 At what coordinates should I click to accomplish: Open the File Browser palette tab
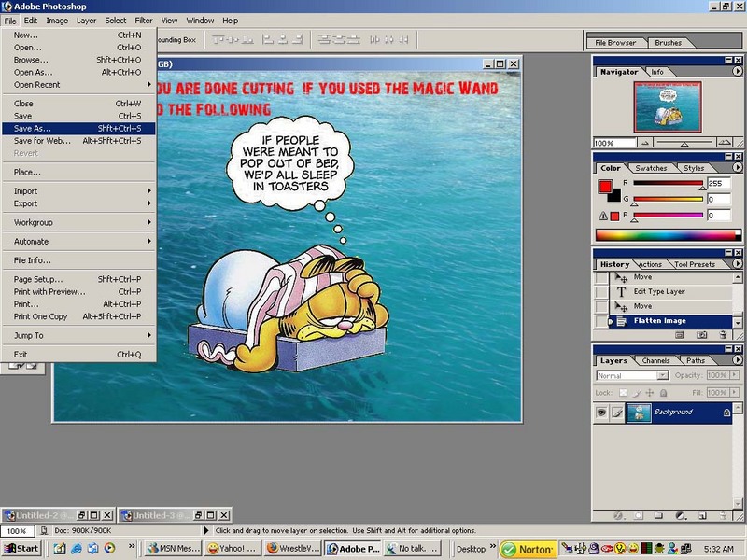tap(615, 43)
